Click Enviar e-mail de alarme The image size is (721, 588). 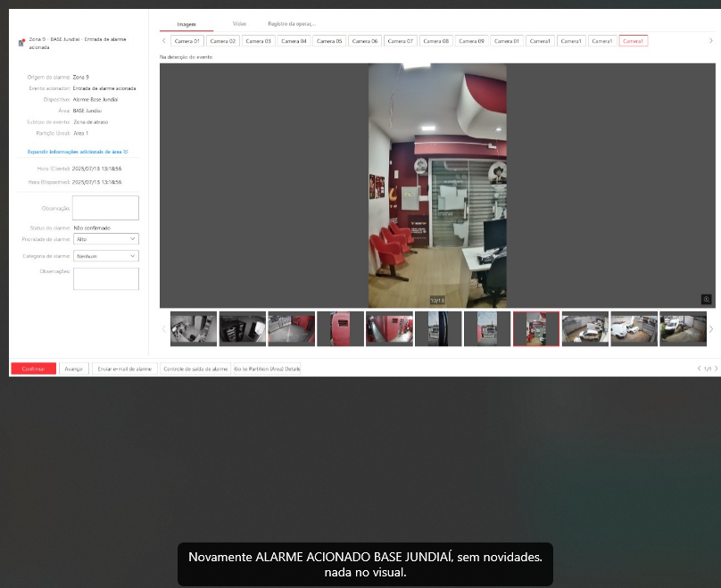[x=125, y=369]
